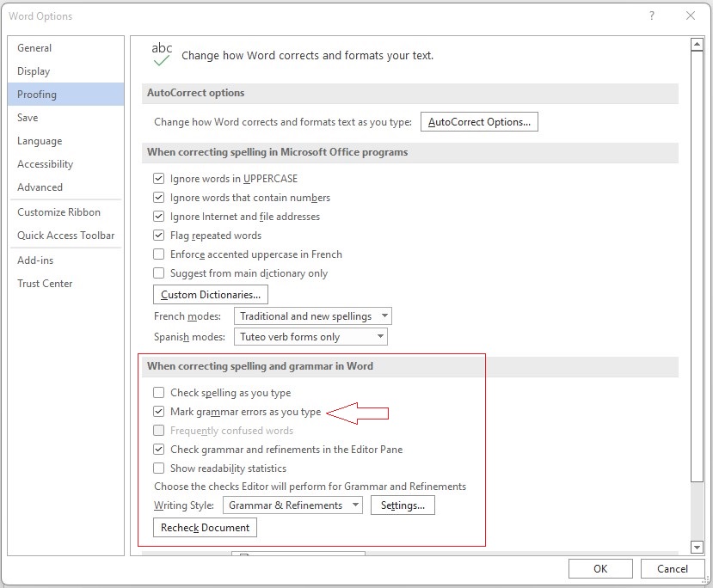Toggle Flag repeated words option

(158, 236)
